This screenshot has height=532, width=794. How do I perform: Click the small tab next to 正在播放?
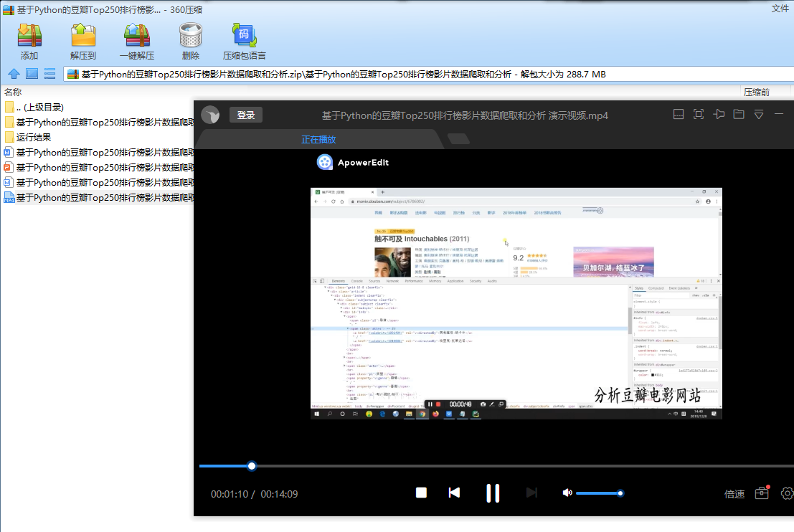(x=459, y=138)
